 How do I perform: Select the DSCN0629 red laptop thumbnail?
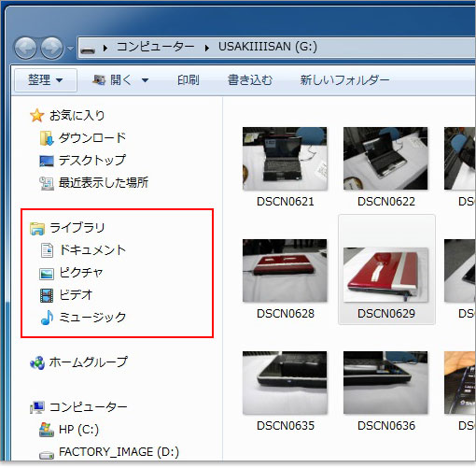coord(385,275)
